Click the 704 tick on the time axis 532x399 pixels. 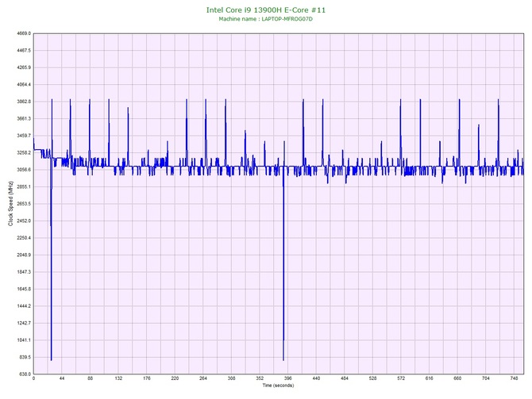pyautogui.click(x=486, y=378)
